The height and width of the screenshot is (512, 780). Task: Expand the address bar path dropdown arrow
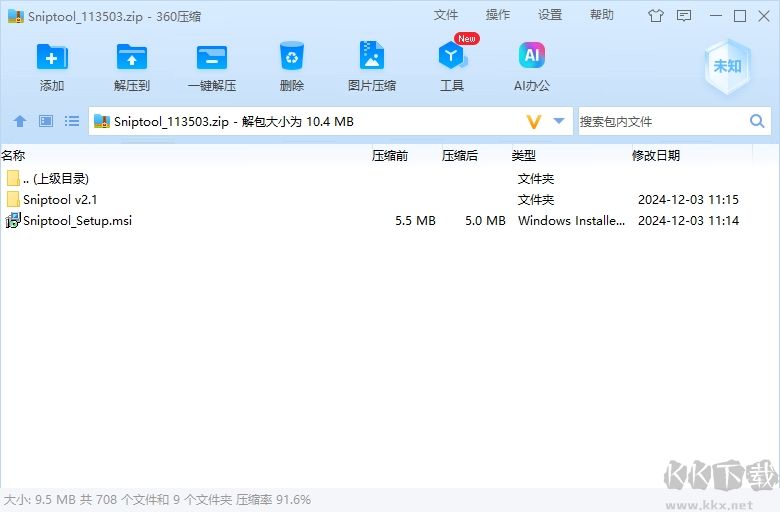point(559,121)
